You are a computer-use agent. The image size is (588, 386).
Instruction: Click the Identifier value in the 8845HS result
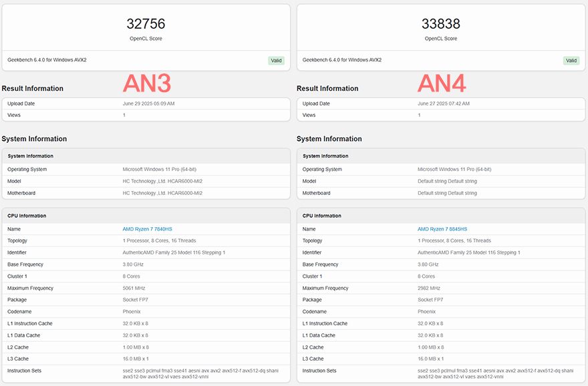click(469, 252)
